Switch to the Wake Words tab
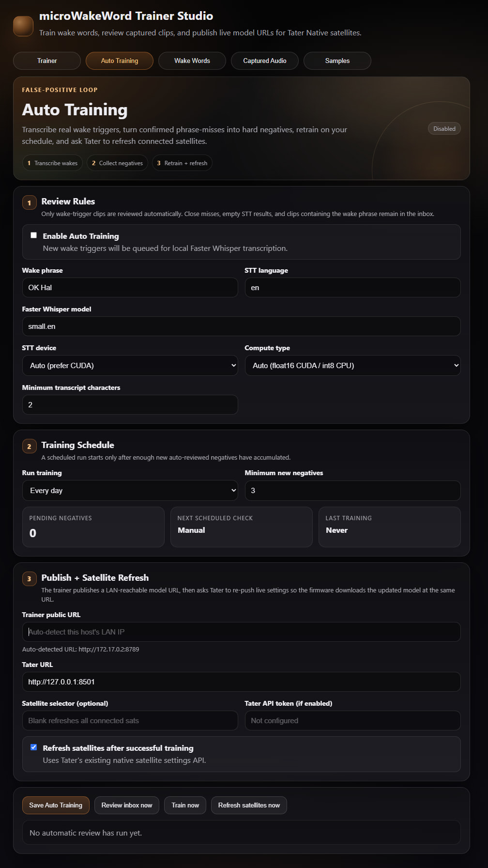 click(x=192, y=61)
